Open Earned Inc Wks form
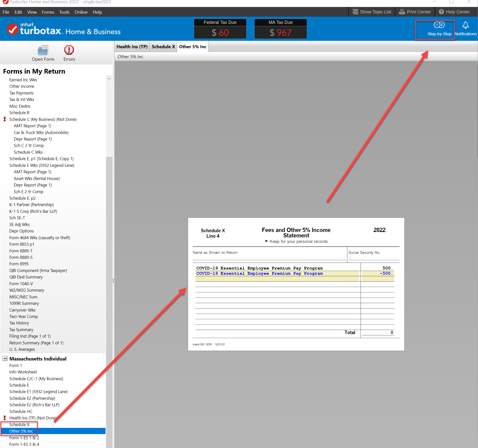The height and width of the screenshot is (448, 478). click(x=23, y=80)
